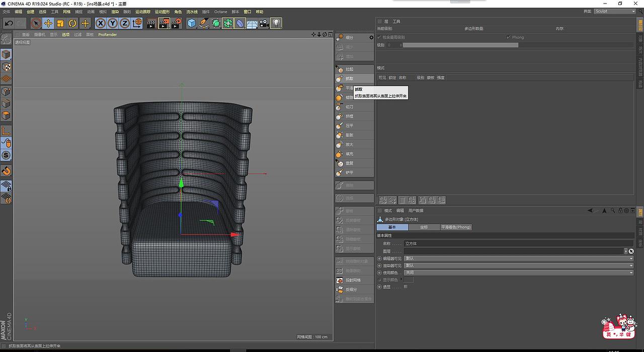644x352 pixels.
Task: Select the 切刀 (Knife) sculpt brush
Action: [354, 107]
